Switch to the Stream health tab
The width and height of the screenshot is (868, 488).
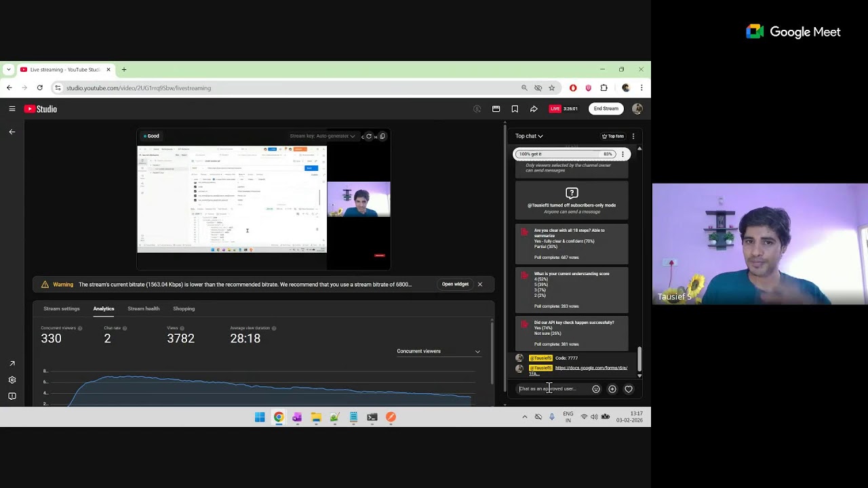pyautogui.click(x=144, y=308)
